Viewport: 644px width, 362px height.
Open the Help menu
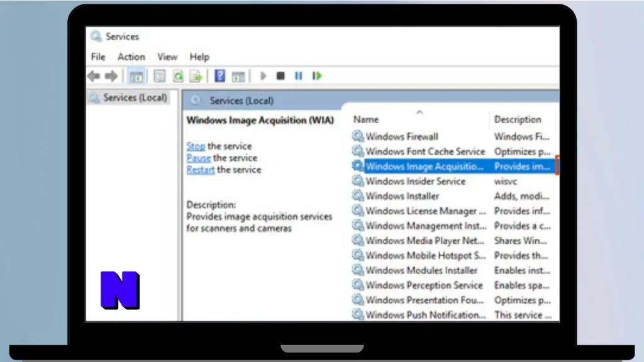point(199,57)
